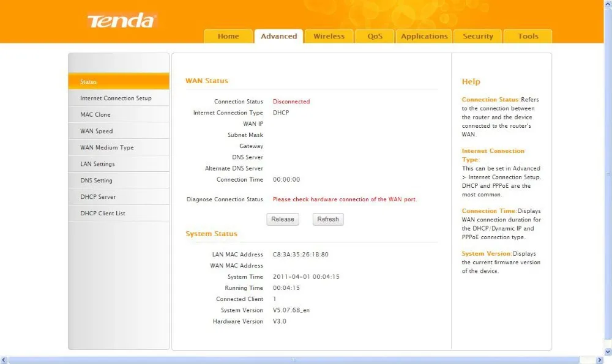The image size is (612, 364).
Task: Click the Release button
Action: [x=283, y=219]
